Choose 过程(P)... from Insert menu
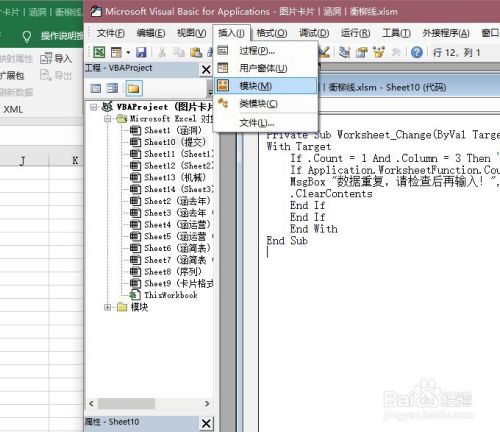This screenshot has width=500, height=432. click(x=265, y=51)
